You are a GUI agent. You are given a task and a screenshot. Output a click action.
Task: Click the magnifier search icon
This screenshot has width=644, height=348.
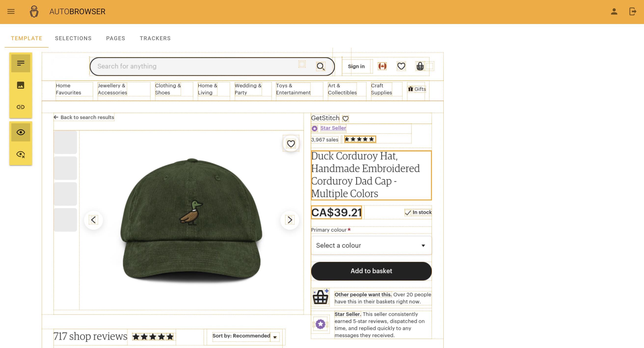321,66
